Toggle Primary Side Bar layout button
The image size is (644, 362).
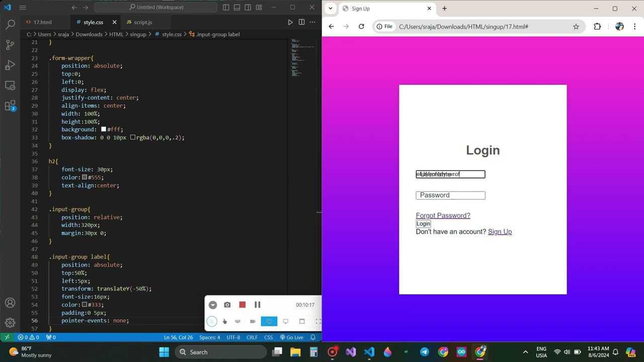point(226,8)
